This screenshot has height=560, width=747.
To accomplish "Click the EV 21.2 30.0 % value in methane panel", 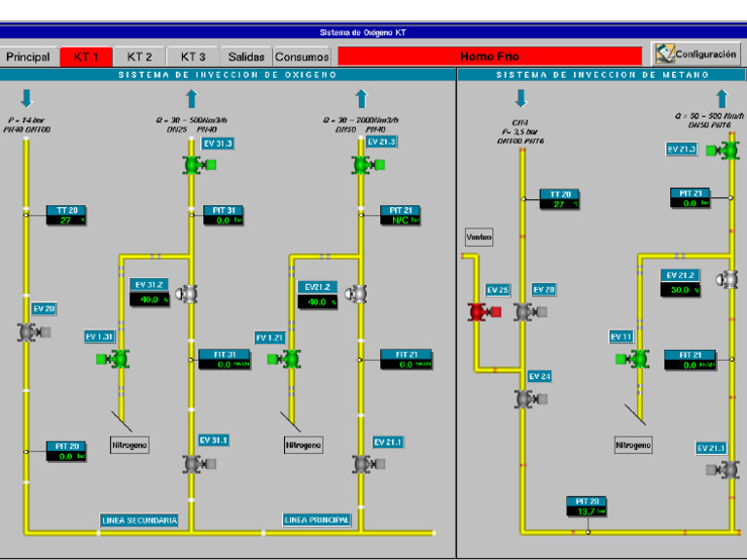I will (x=680, y=290).
